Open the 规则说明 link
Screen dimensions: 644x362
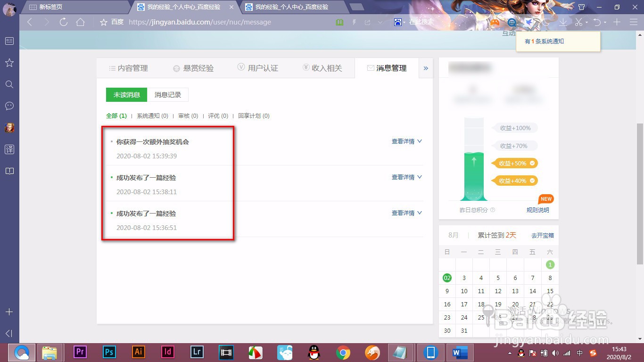pyautogui.click(x=537, y=210)
